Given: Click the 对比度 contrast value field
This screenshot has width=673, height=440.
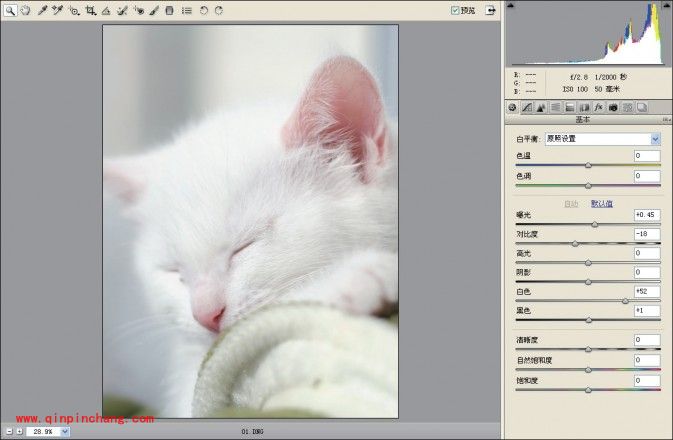Looking at the screenshot, I should coord(646,234).
